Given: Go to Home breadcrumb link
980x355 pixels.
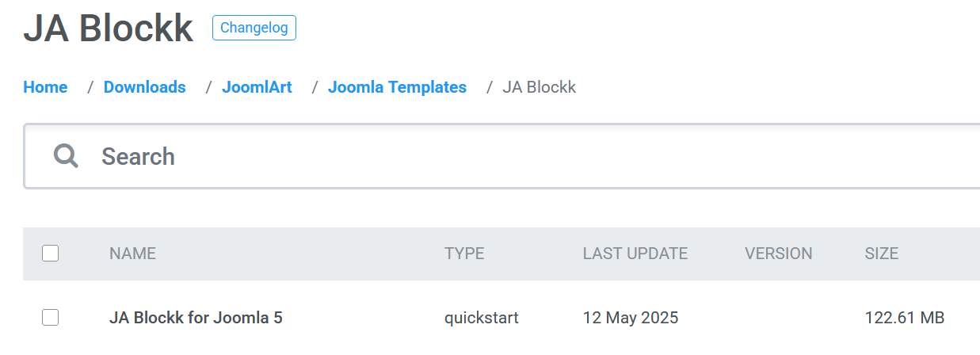Looking at the screenshot, I should pos(45,87).
